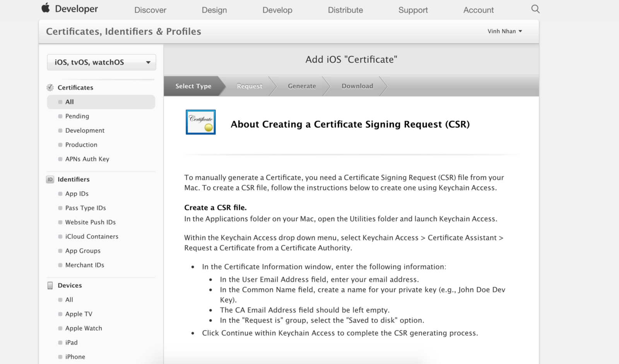The image size is (619, 364).
Task: Select the Download step
Action: pyautogui.click(x=357, y=86)
